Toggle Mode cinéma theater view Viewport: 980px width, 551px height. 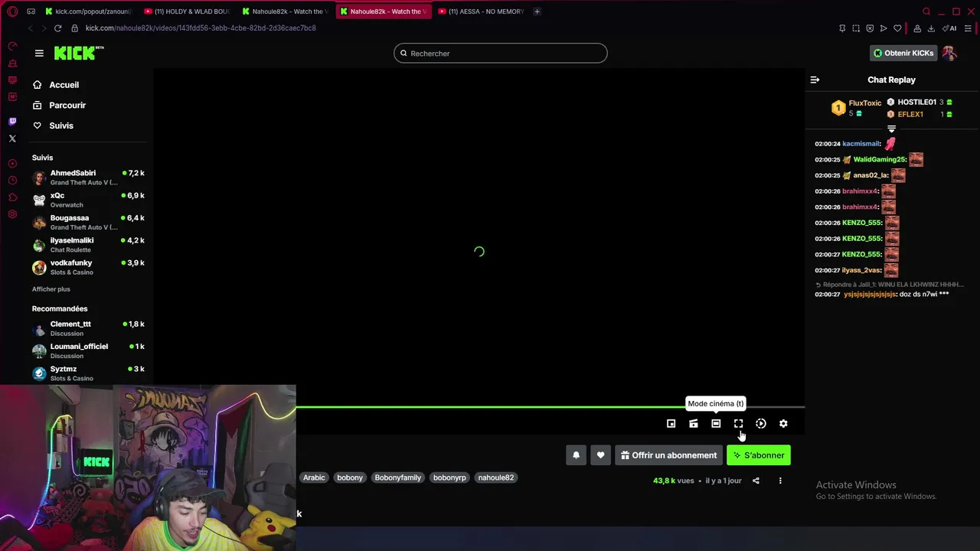(716, 423)
